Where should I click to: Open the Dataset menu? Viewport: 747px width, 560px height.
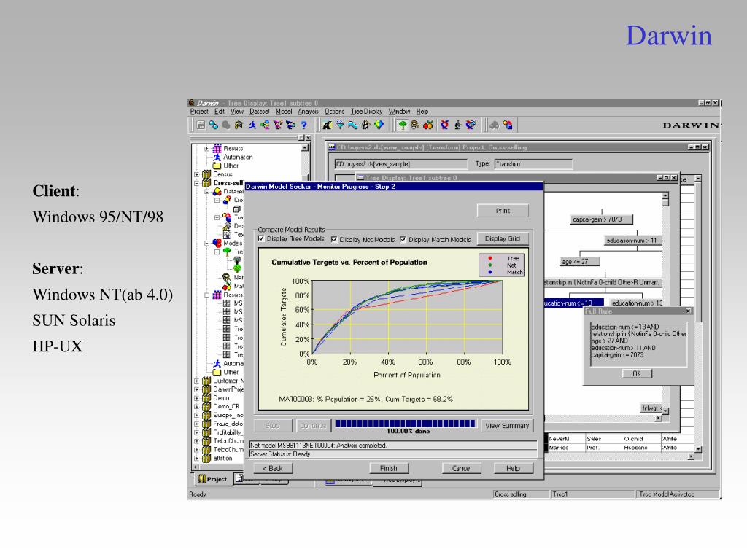click(x=259, y=112)
